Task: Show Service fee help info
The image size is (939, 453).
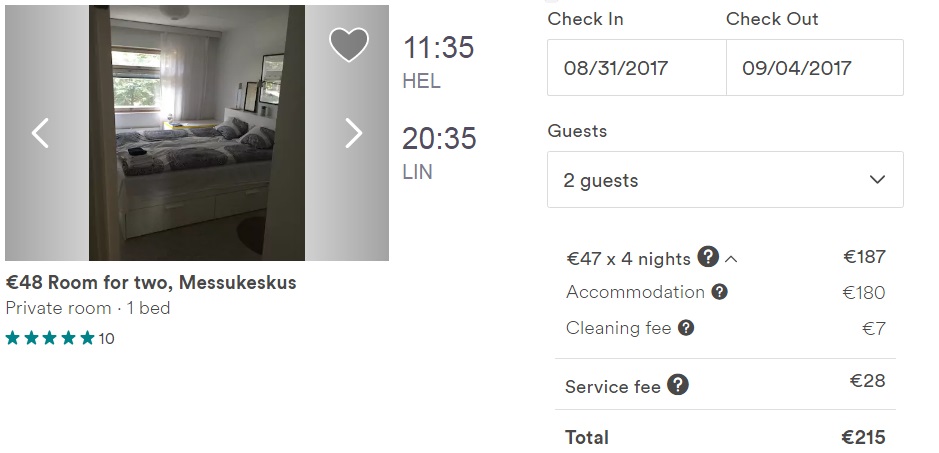Action: coord(678,385)
